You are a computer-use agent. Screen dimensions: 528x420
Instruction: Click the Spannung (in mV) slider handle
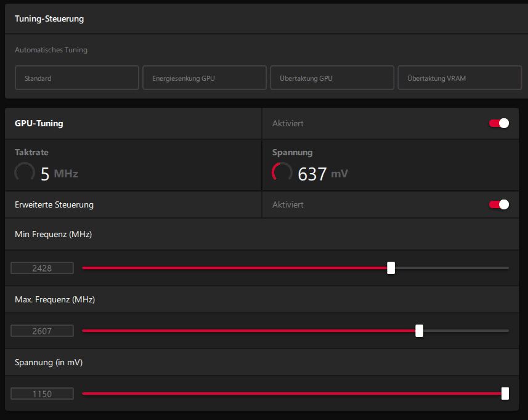505,394
